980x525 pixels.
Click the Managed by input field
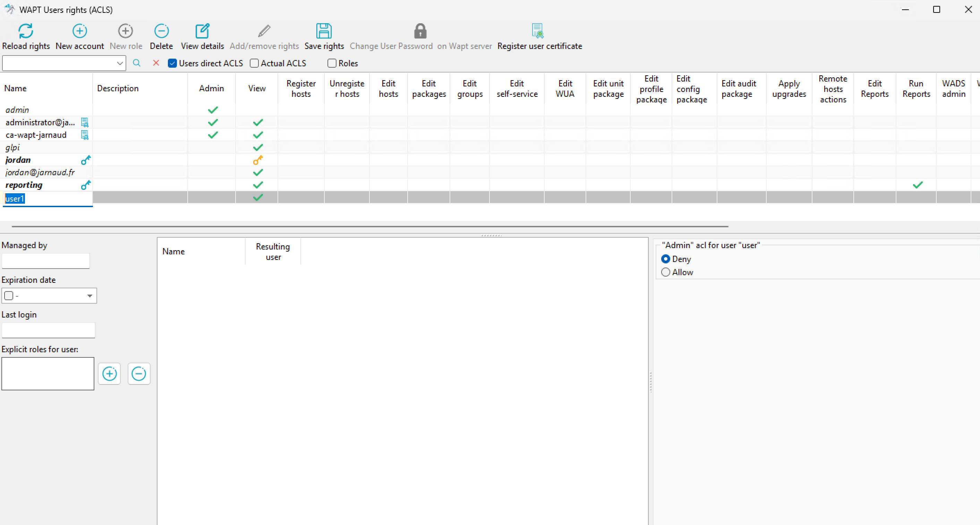46,261
